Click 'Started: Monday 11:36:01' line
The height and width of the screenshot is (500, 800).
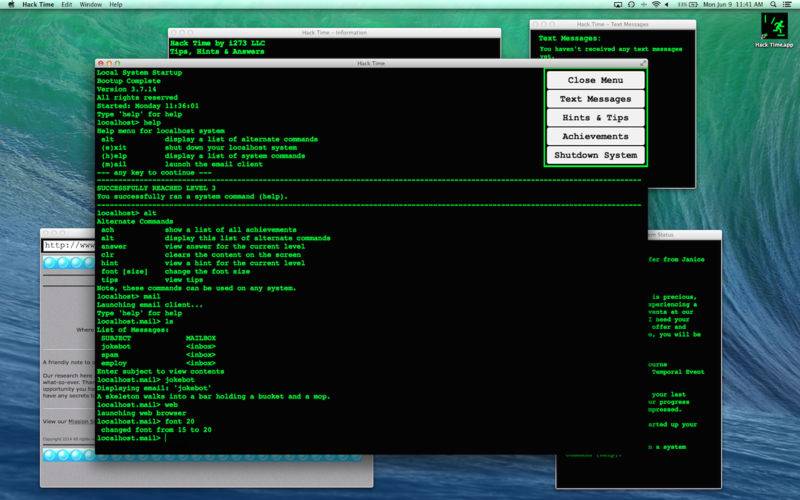(x=148, y=106)
